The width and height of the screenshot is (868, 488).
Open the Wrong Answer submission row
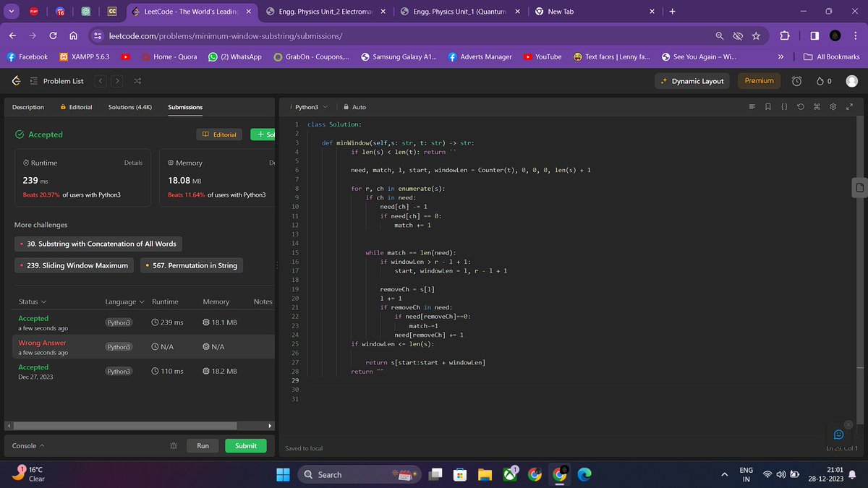point(145,347)
